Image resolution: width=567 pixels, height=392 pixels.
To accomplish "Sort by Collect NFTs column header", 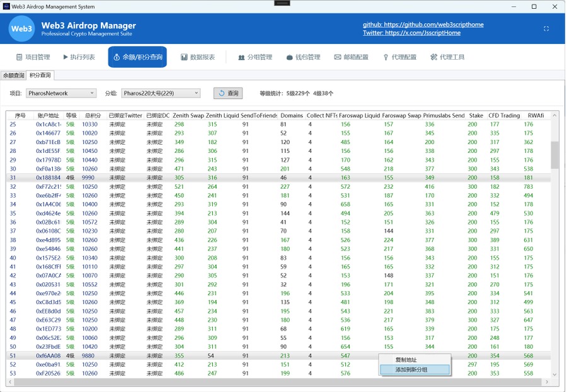I will [x=322, y=116].
